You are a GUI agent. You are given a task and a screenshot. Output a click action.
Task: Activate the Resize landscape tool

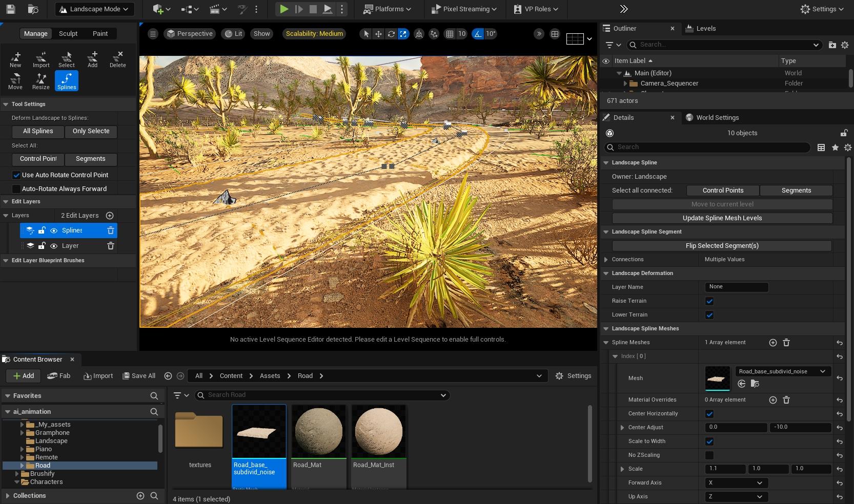[x=41, y=80]
